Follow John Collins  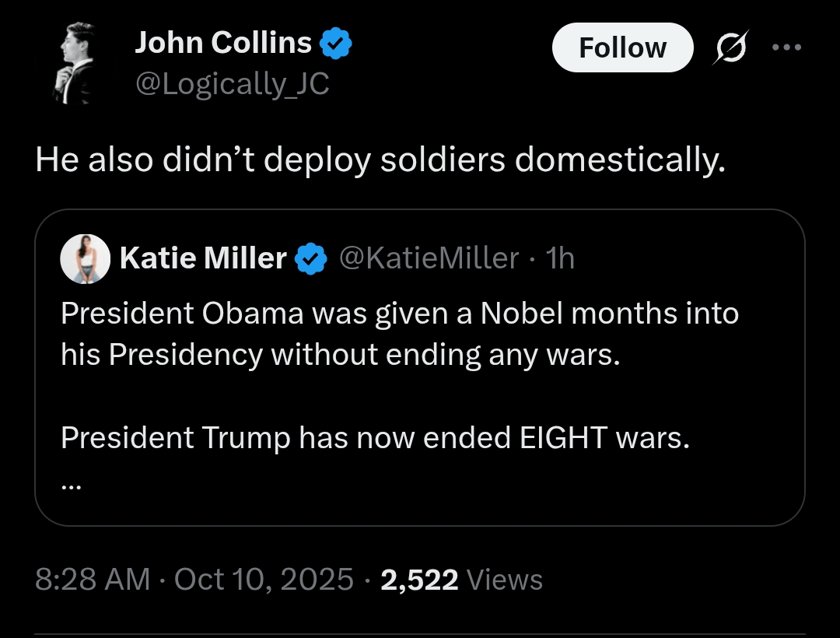[x=622, y=47]
